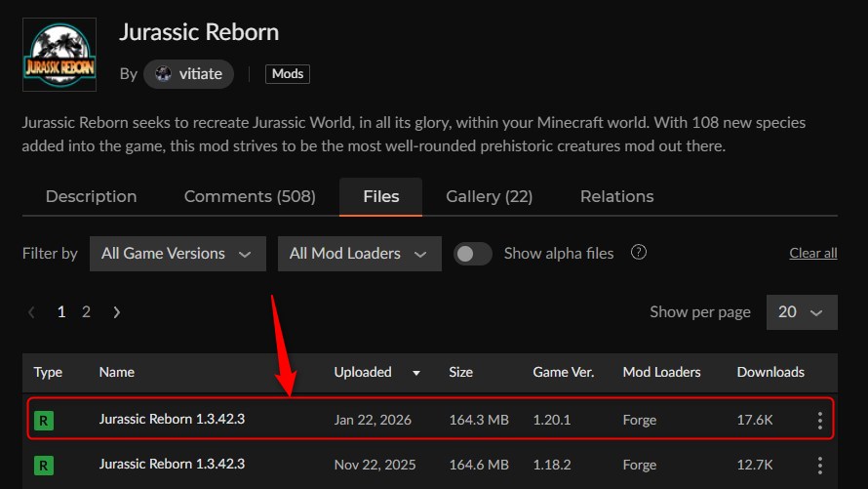Open the Show per page 20 dropdown
Viewport: 868px width, 489px height.
[801, 312]
